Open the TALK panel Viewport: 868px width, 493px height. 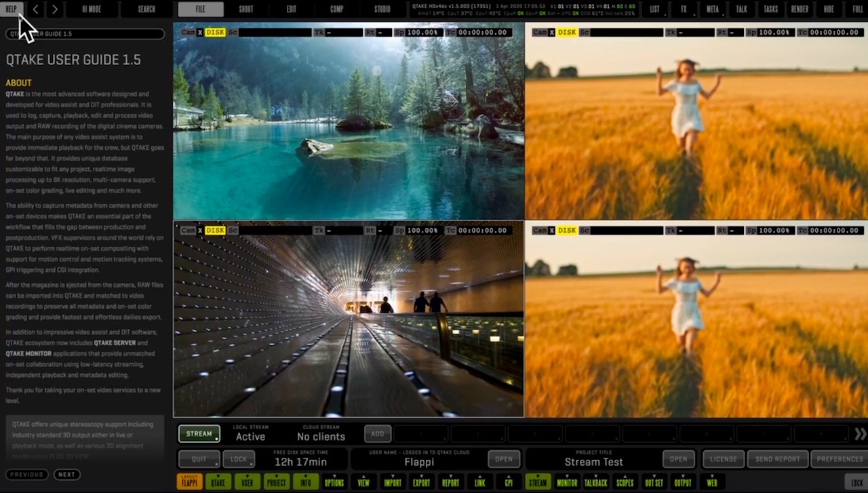(x=742, y=9)
